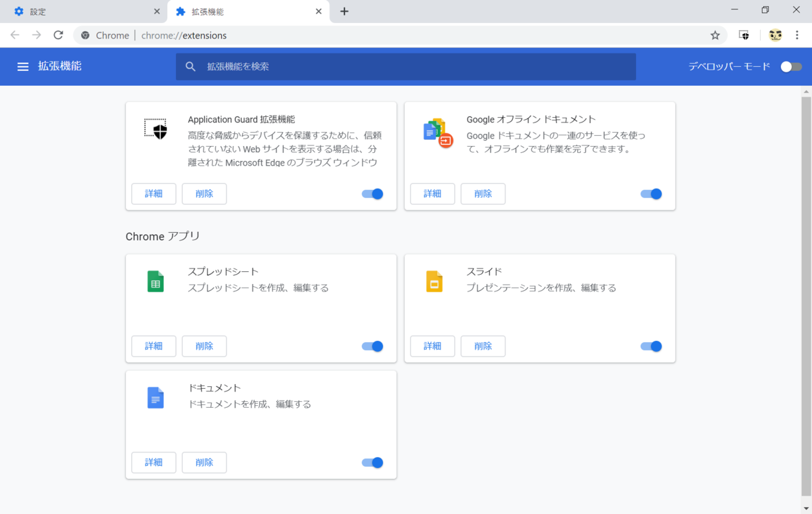Click the green スプレッドシート app icon

[156, 281]
